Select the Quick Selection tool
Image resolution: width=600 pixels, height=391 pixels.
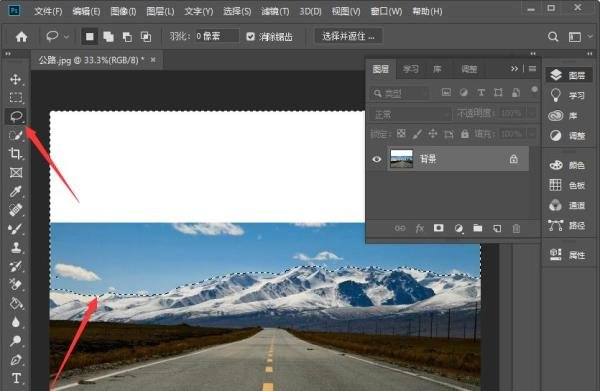(15, 135)
